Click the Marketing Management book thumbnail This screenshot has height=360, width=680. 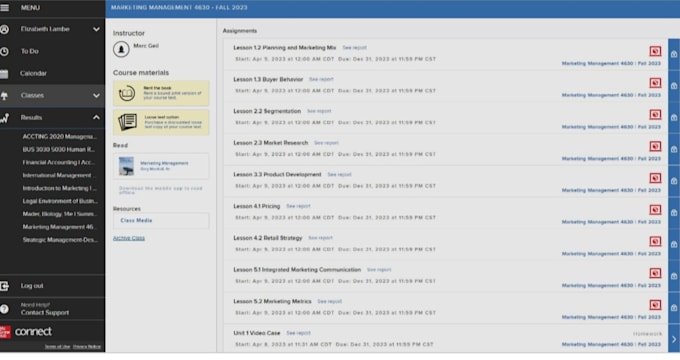point(127,166)
